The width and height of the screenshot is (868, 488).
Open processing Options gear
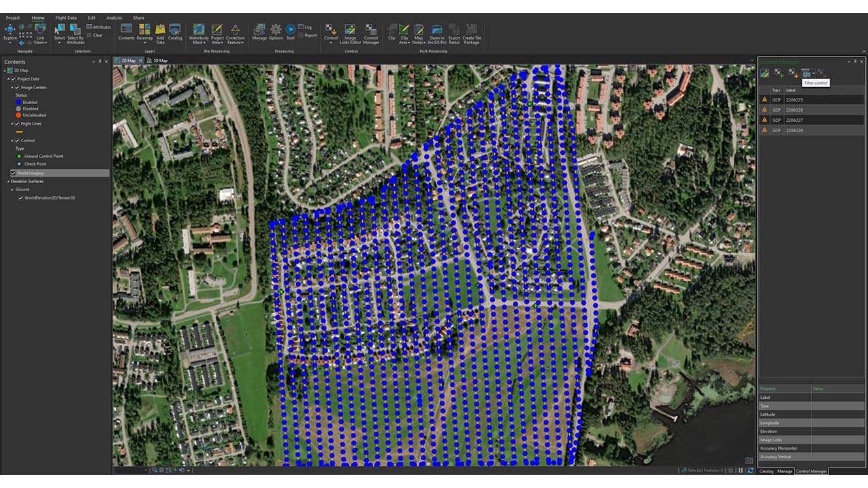pos(276,31)
